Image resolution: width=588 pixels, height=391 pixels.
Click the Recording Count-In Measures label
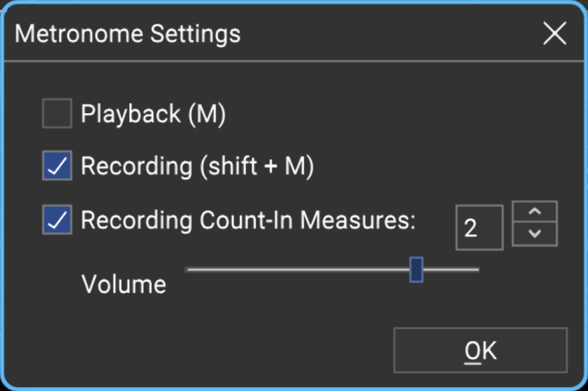(x=248, y=220)
